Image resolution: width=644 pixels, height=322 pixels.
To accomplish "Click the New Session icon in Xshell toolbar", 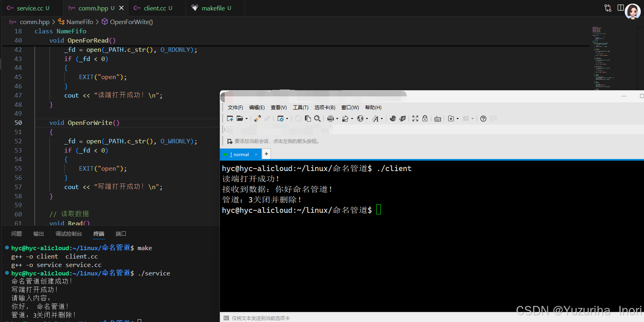I will tap(230, 118).
